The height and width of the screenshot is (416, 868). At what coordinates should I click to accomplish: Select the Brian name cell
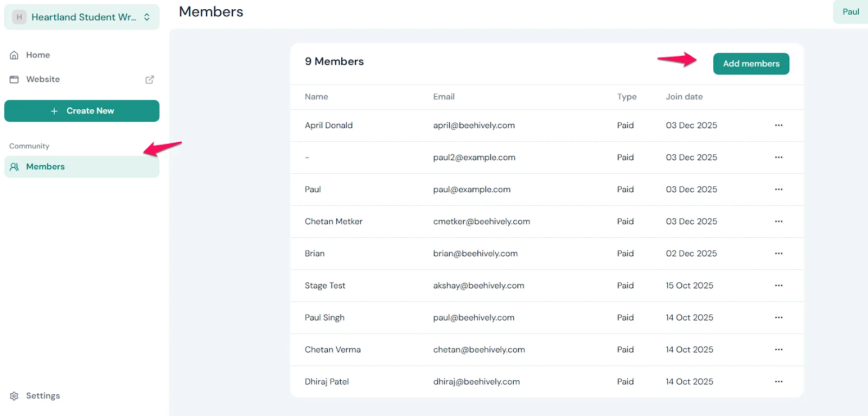click(x=315, y=254)
